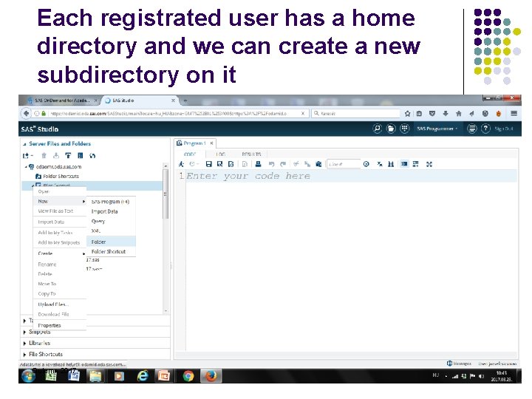The width and height of the screenshot is (532, 399).
Task: Click the Firefox search box
Action: click(x=356, y=114)
